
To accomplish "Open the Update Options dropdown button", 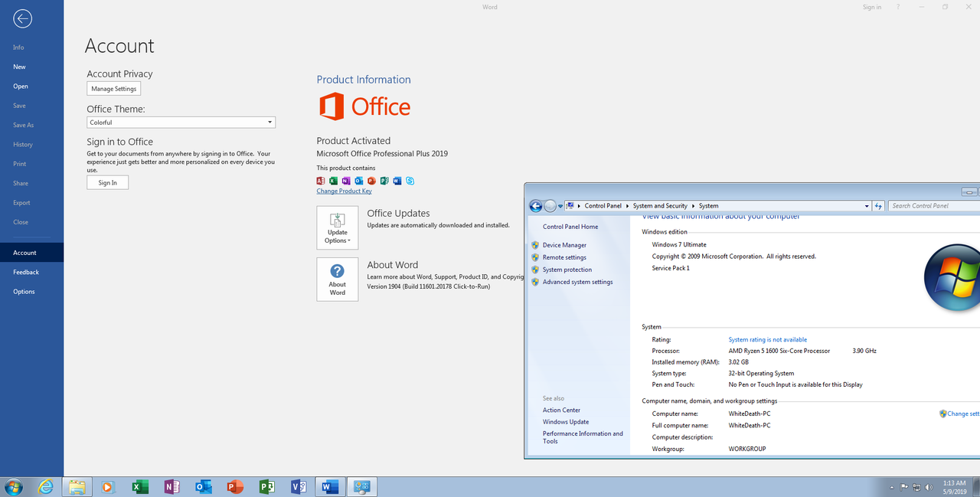I will pyautogui.click(x=337, y=227).
